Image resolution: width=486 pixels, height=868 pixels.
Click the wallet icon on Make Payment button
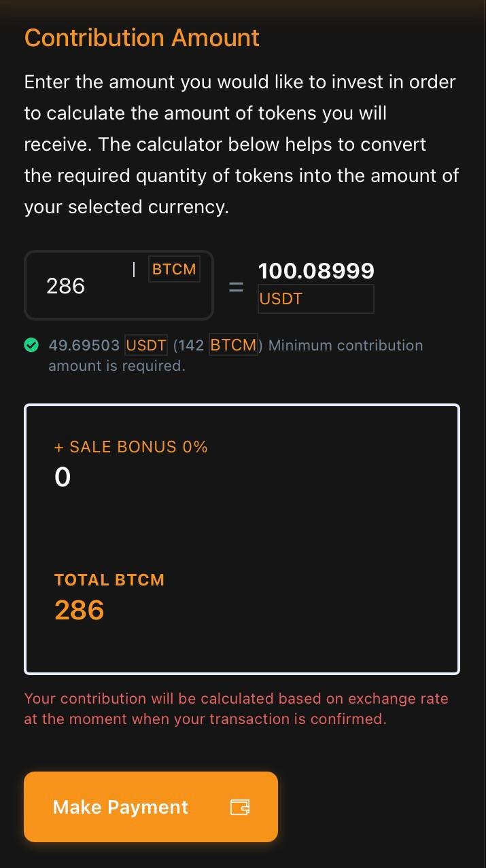tap(240, 807)
